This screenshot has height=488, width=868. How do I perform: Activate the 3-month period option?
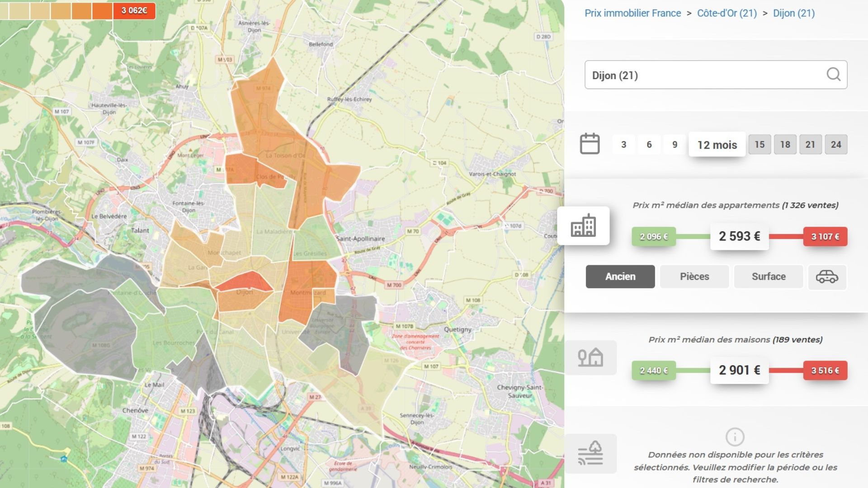(x=623, y=145)
